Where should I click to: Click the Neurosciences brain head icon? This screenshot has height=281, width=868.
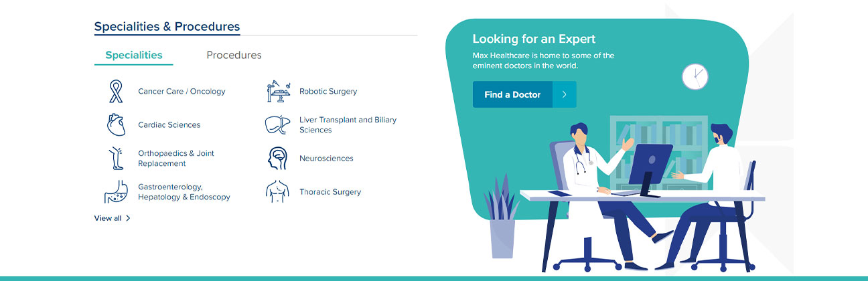point(277,158)
